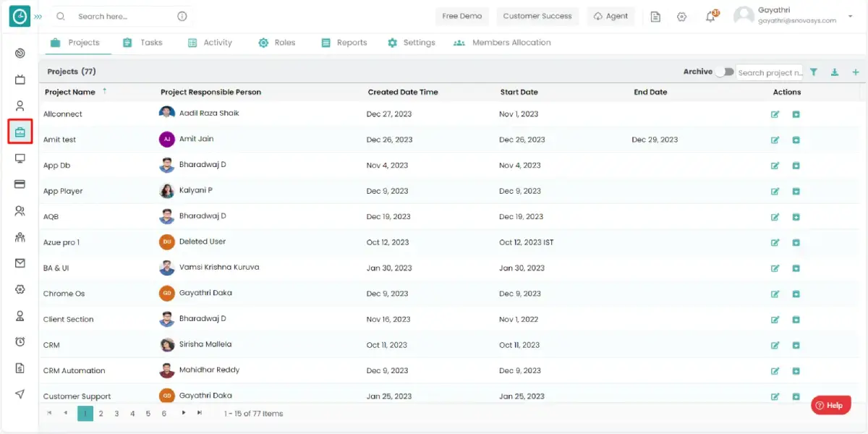Toggle the Archive switch
The width and height of the screenshot is (868, 434).
[x=724, y=72]
